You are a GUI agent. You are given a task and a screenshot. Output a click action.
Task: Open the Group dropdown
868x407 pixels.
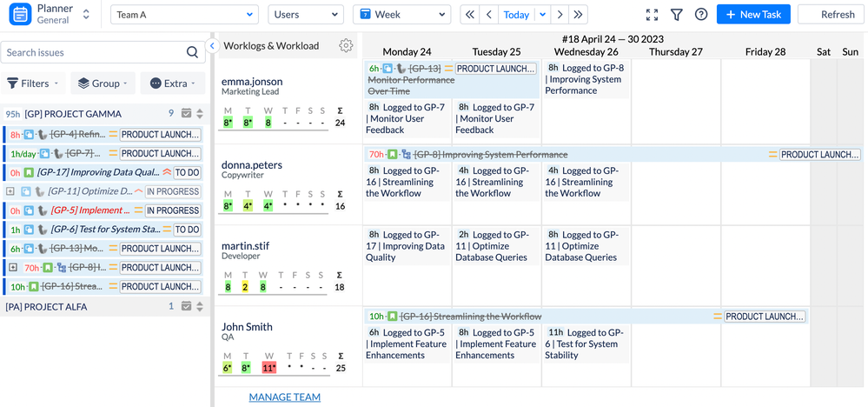[103, 83]
